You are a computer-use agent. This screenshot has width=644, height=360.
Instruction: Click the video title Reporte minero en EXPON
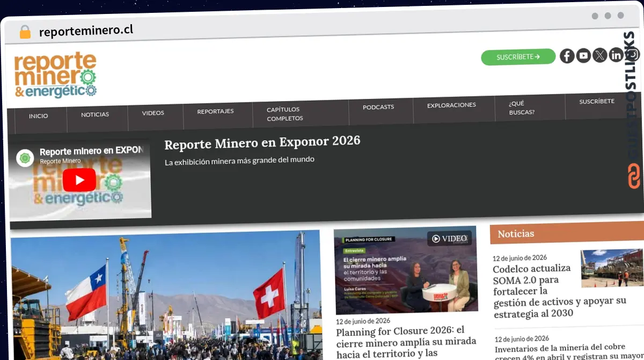(x=92, y=151)
